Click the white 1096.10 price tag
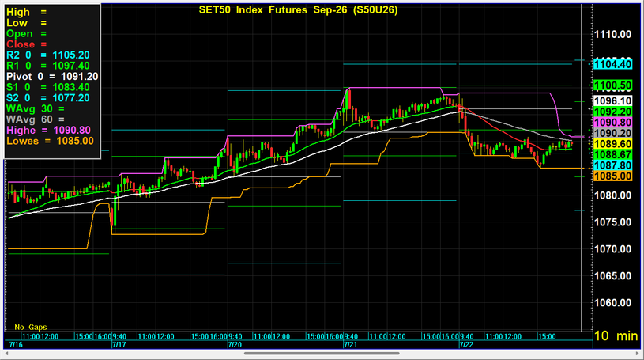 pos(612,101)
